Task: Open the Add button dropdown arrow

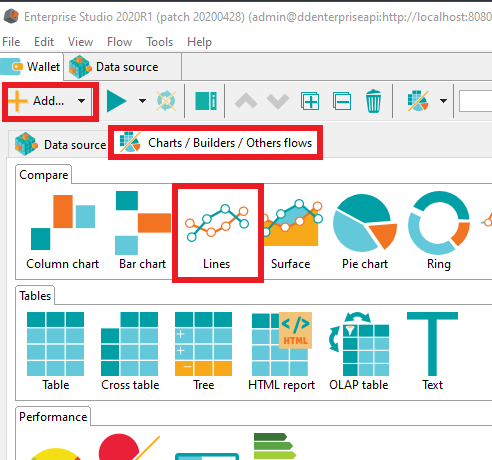Action: pos(81,101)
